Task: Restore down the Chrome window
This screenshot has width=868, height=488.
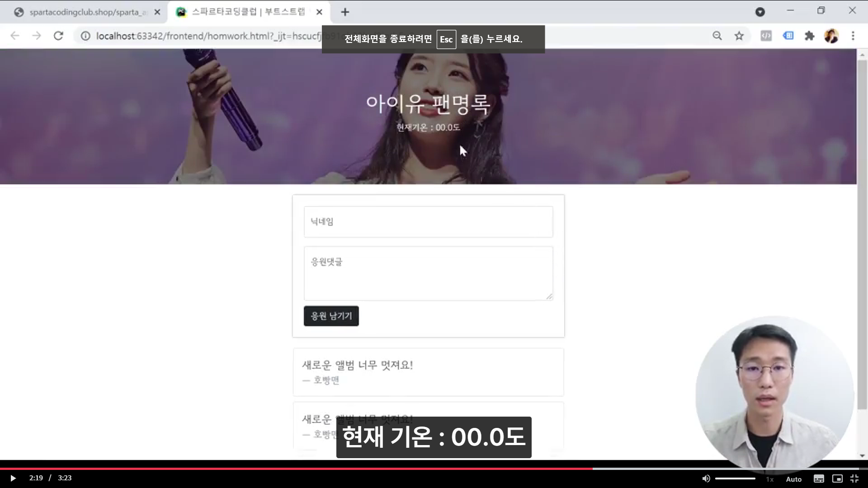Action: click(821, 11)
